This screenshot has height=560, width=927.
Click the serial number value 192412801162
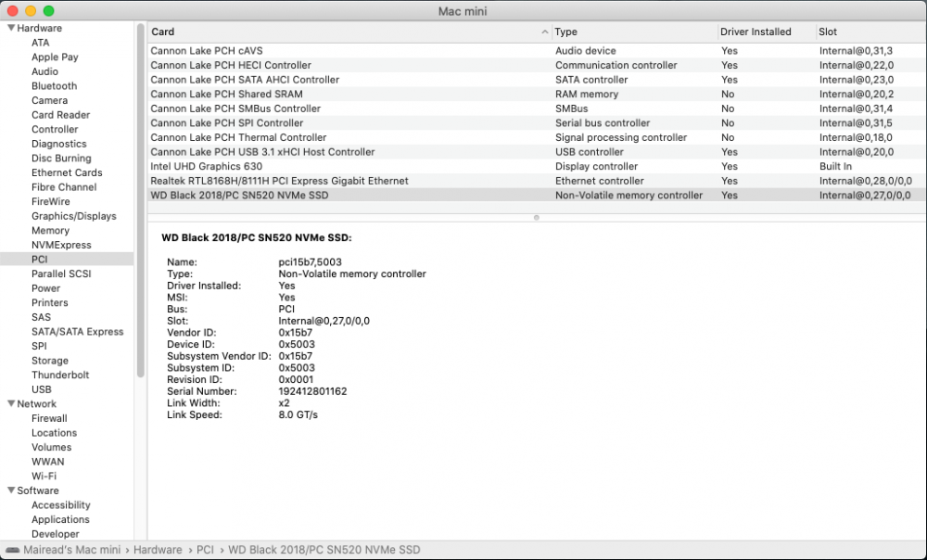click(312, 391)
